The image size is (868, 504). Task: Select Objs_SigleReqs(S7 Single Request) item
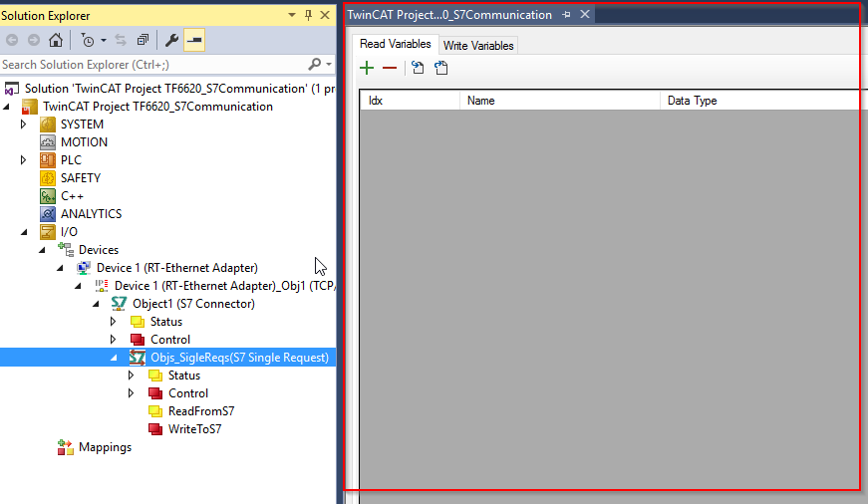(240, 358)
